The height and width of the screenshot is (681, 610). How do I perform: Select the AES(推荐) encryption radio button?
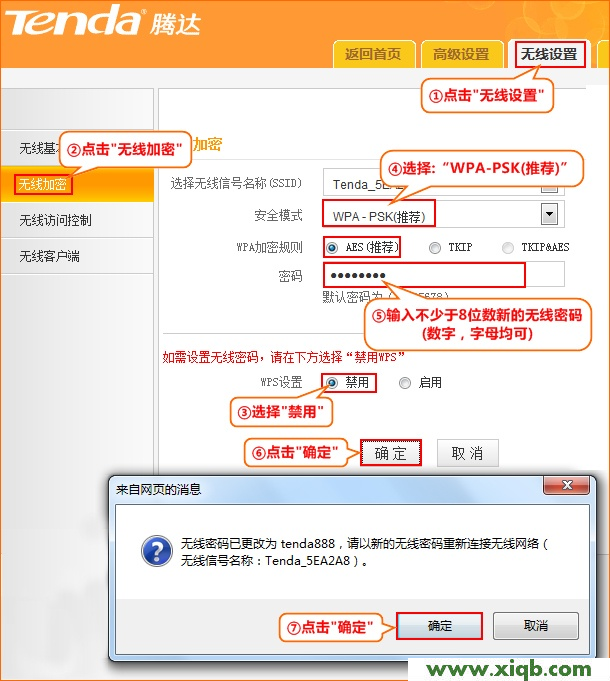(x=331, y=247)
